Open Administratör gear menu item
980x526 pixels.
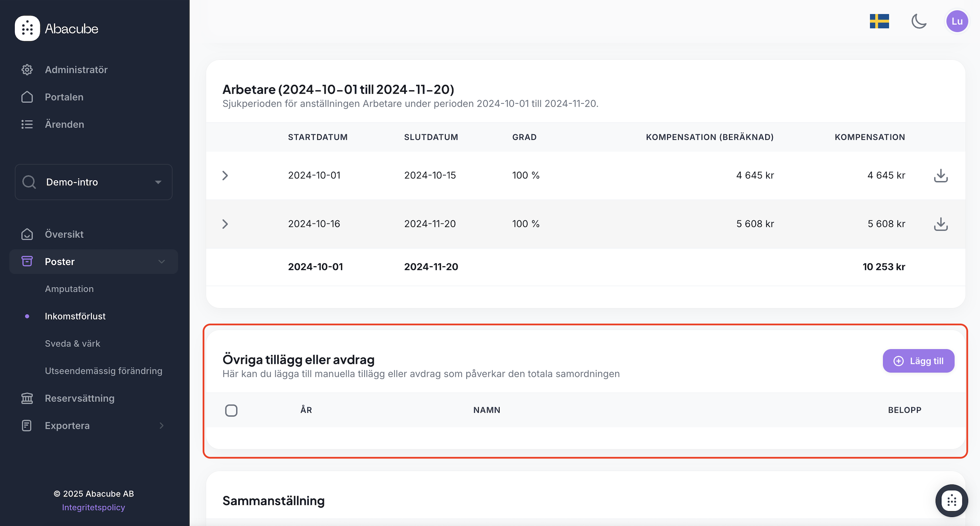pyautogui.click(x=76, y=70)
